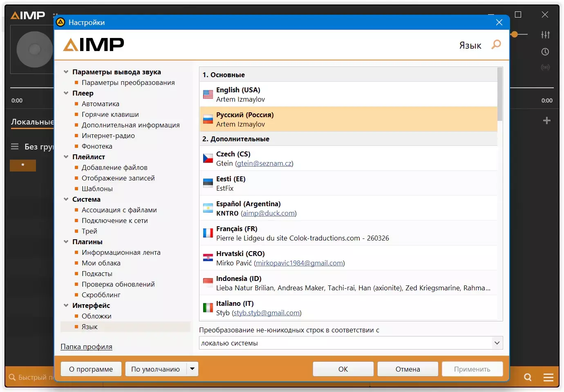
Task: Click the Indonesian flag icon
Action: click(208, 283)
